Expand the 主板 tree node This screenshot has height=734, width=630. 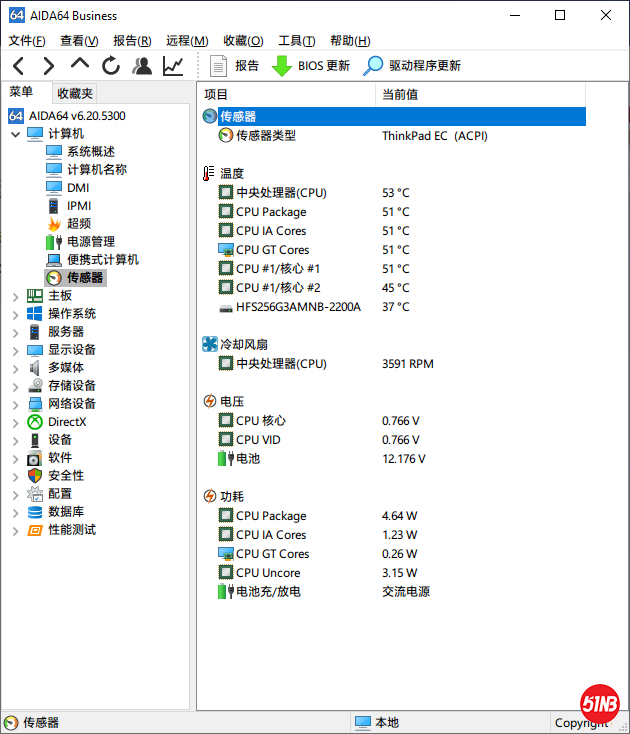(x=15, y=296)
